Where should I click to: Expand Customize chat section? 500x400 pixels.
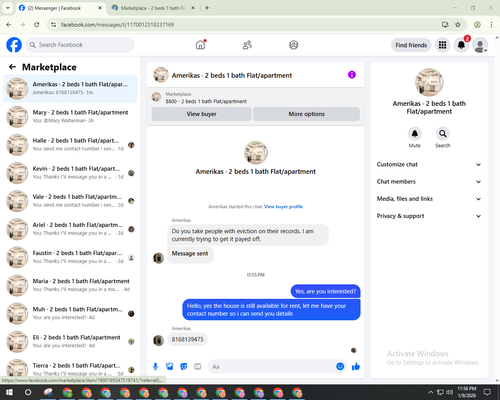coord(429,164)
